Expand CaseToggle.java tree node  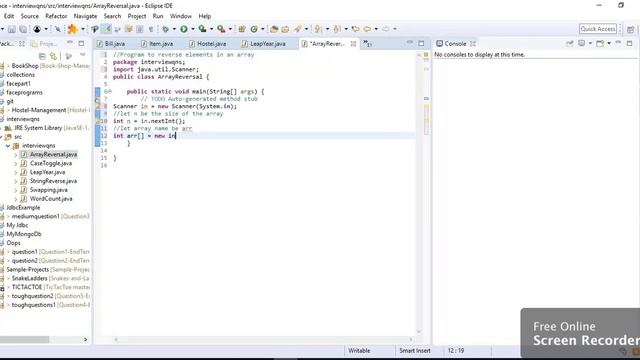(x=16, y=164)
